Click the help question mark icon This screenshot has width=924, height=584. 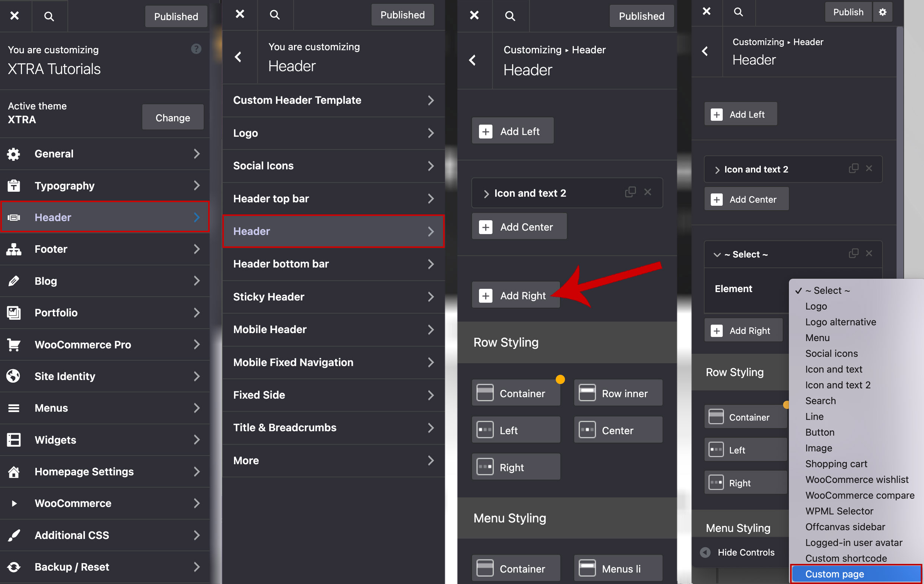pyautogui.click(x=196, y=49)
